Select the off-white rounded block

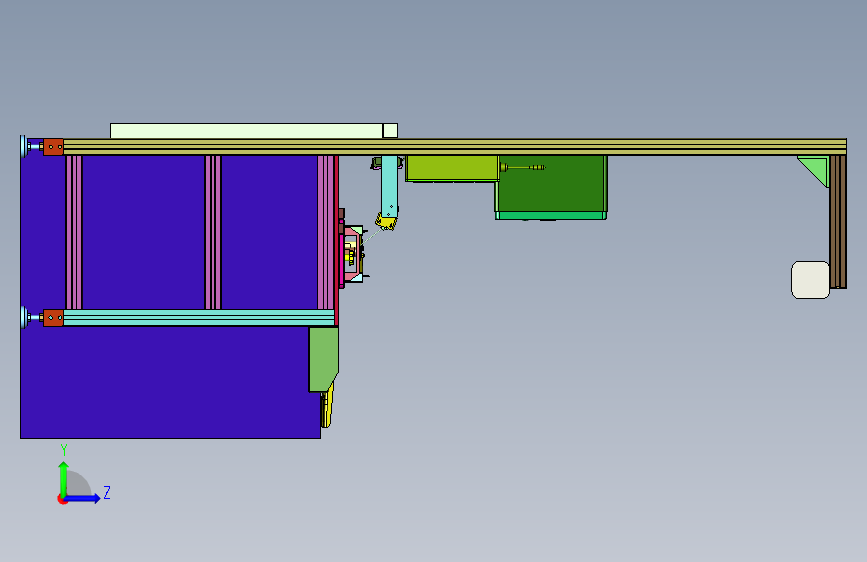point(811,280)
